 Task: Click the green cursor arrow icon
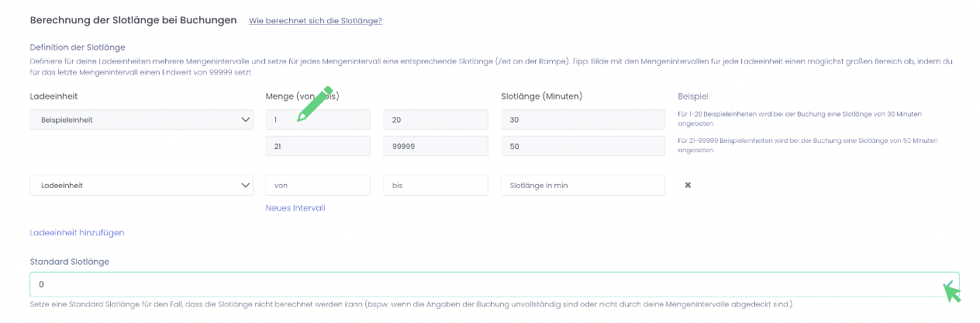tap(951, 292)
